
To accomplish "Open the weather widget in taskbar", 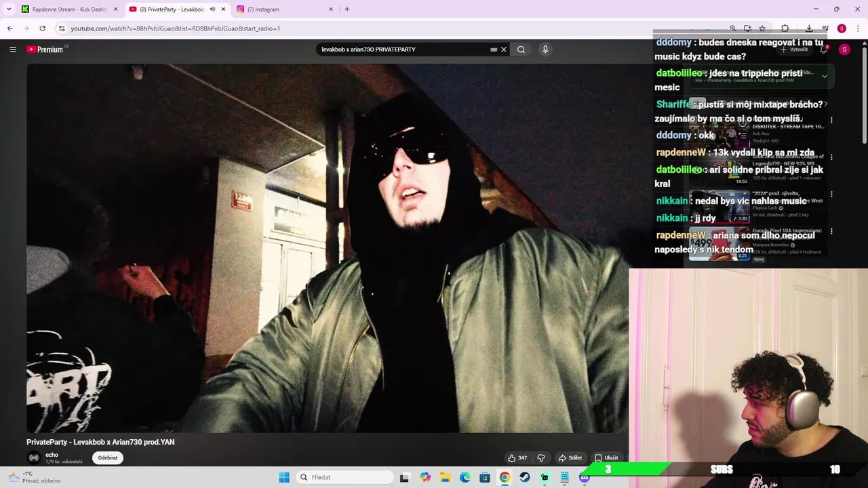I will 34,477.
